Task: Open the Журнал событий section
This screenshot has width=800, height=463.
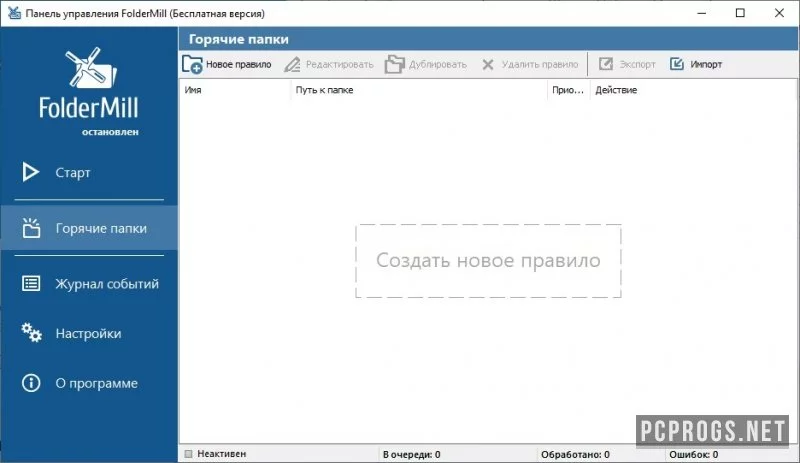Action: [x=89, y=283]
